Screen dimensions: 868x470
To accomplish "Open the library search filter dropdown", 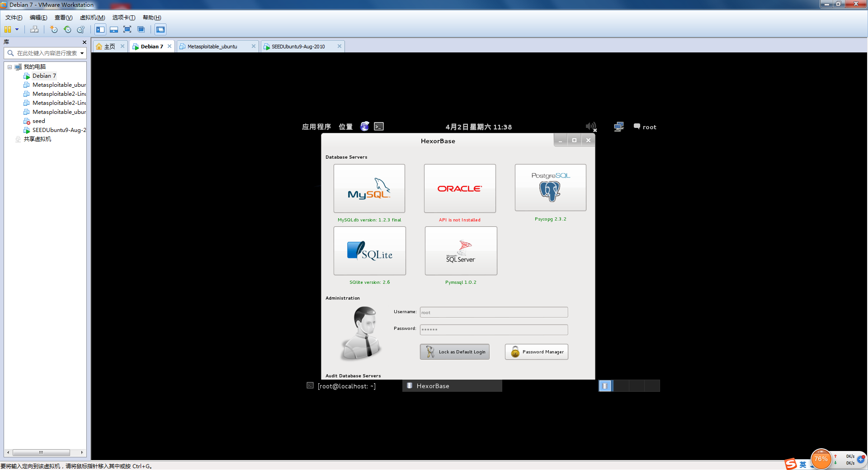I will (x=82, y=53).
